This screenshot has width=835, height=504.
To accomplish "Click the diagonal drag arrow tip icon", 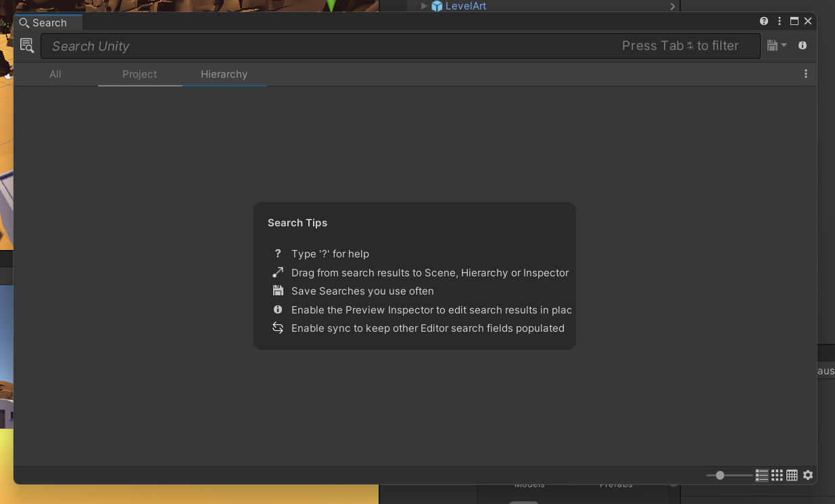I will click(x=278, y=272).
